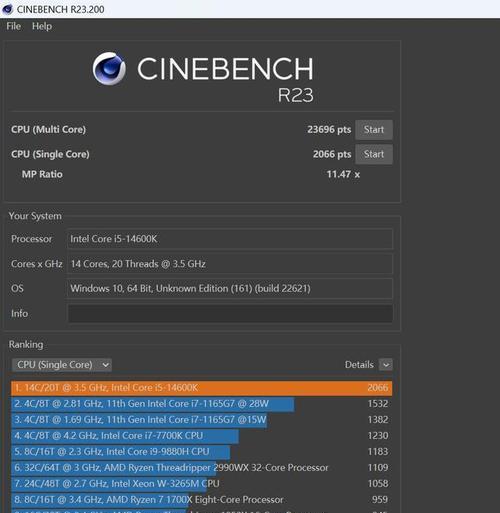Click the score 1532 in ranking list
The height and width of the screenshot is (513, 500).
coord(378,404)
